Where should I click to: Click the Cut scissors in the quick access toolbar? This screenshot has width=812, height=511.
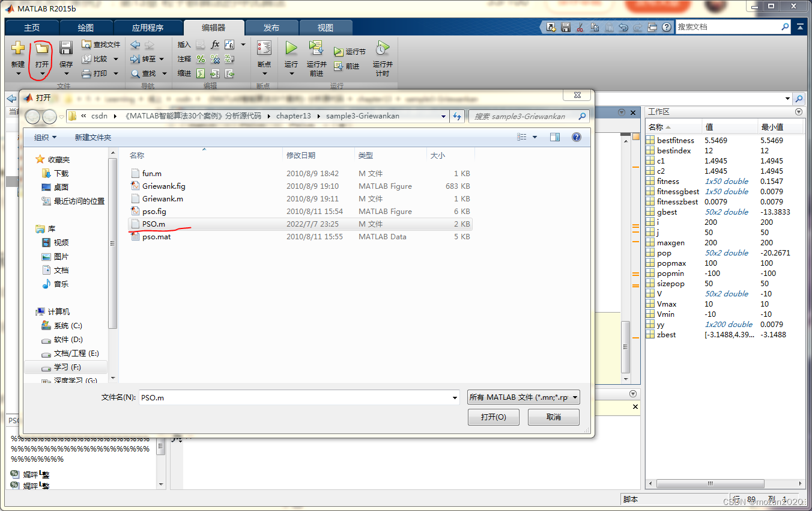click(580, 27)
